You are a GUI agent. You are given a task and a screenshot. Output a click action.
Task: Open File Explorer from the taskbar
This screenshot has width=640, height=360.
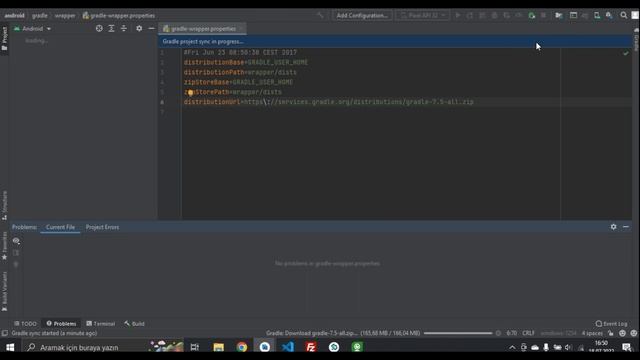pyautogui.click(x=218, y=347)
